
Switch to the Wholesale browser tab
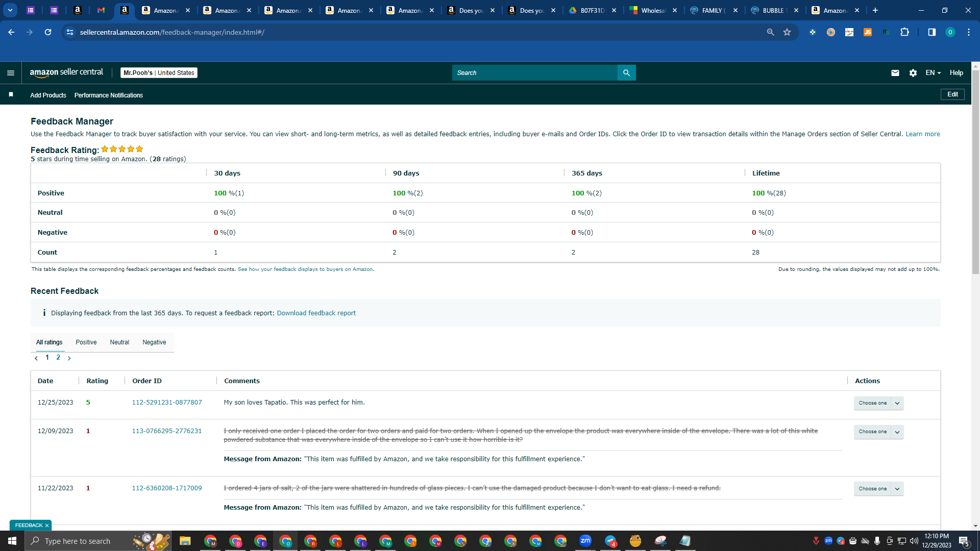click(653, 10)
